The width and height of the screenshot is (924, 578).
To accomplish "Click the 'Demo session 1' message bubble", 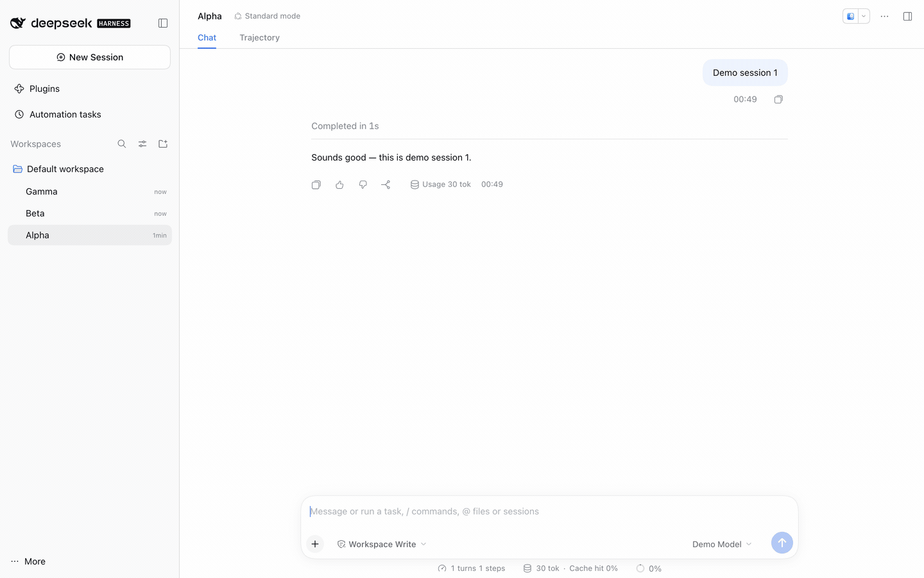I will [745, 73].
